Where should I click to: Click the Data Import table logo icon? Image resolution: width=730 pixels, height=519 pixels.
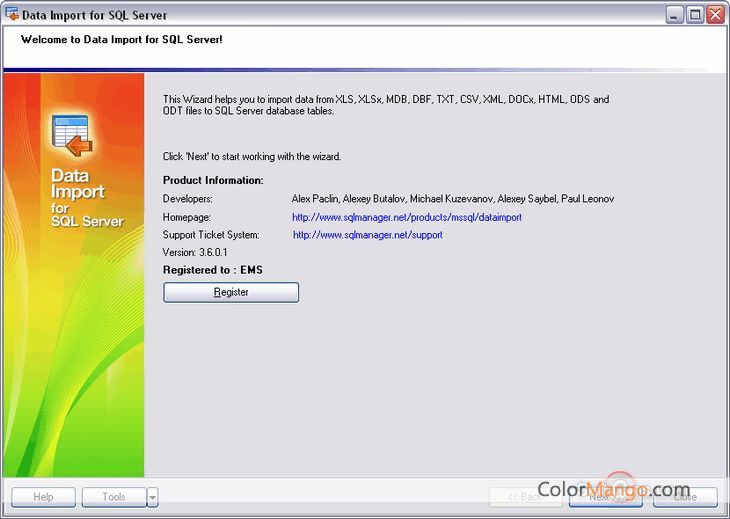point(72,135)
